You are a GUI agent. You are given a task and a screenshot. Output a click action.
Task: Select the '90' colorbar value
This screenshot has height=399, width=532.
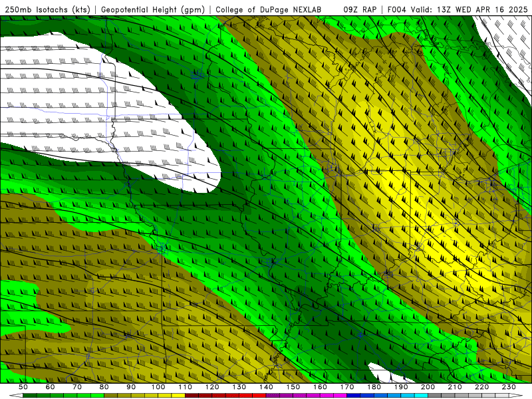pyautogui.click(x=131, y=387)
